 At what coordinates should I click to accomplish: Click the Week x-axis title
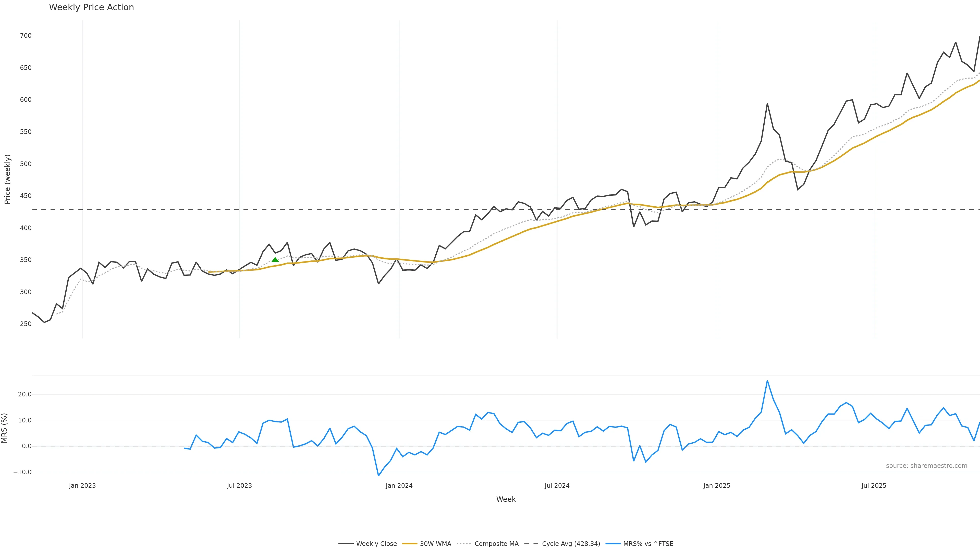(506, 499)
